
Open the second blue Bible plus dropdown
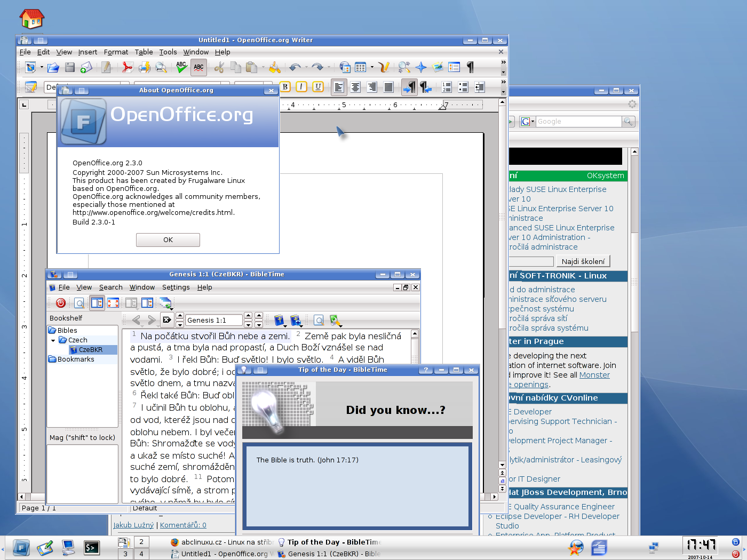pos(296,321)
